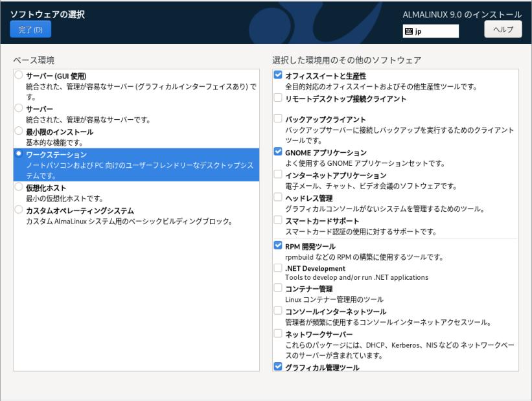Image resolution: width=532 pixels, height=401 pixels.
Task: Click text よく使用する GNOME アプリケーションセットです。
Action: [x=365, y=163]
